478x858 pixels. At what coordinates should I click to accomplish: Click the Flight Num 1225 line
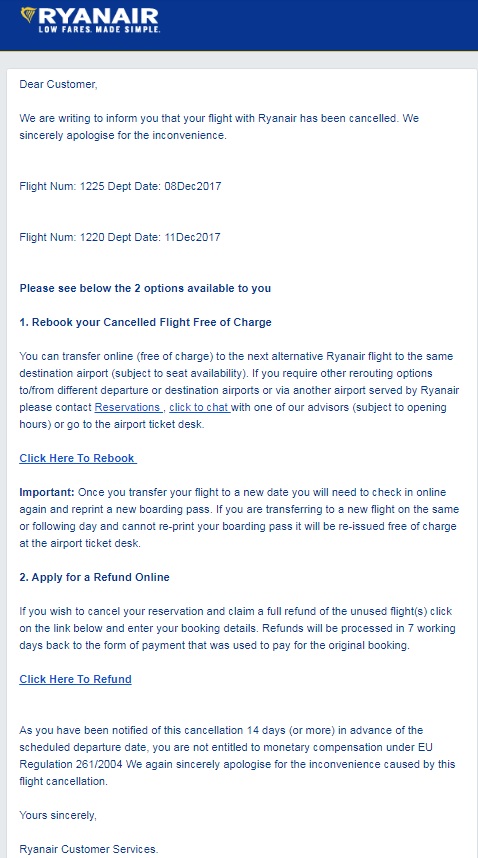click(x=120, y=186)
